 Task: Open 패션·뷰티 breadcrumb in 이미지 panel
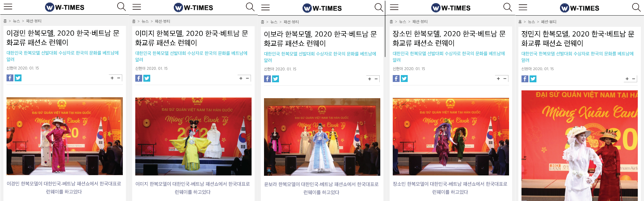[163, 21]
